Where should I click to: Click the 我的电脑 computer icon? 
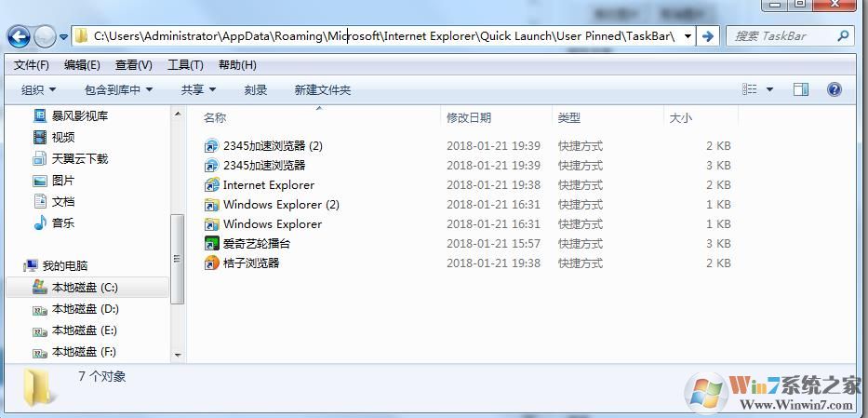pos(31,265)
